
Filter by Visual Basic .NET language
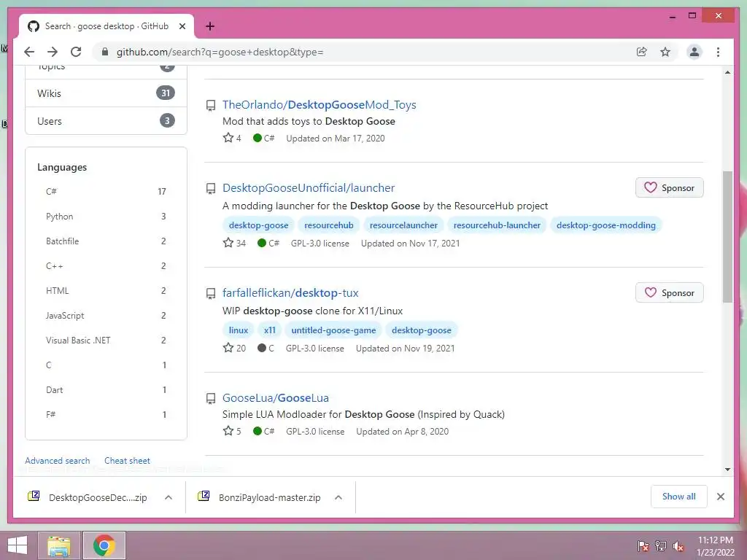coord(106,340)
